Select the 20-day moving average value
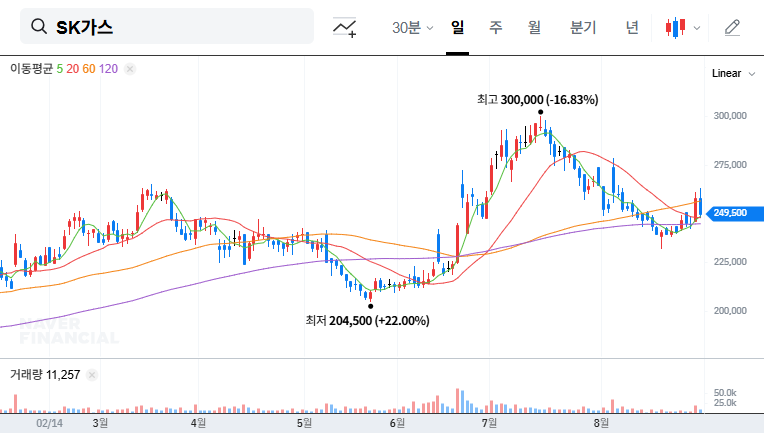The image size is (764, 433). (73, 69)
